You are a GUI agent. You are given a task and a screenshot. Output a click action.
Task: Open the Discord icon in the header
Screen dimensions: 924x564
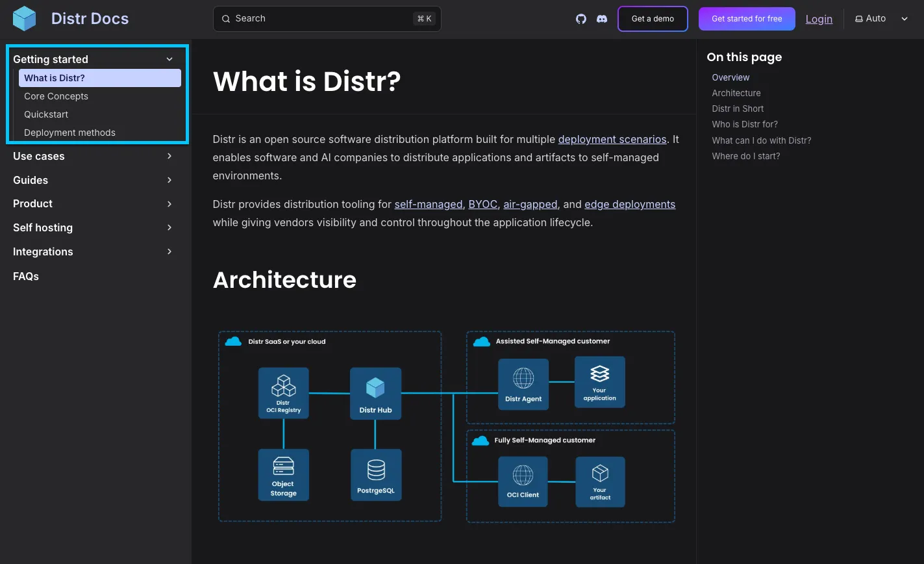pos(602,19)
